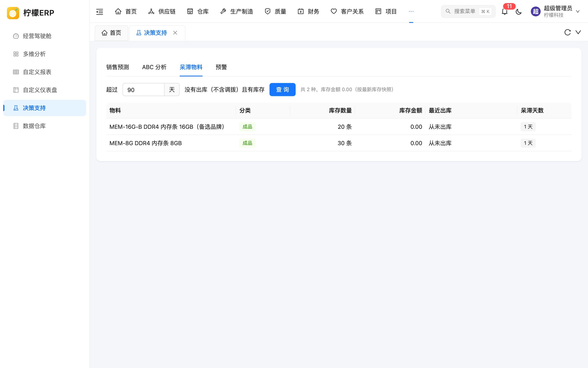Switch to 销售预测 tab

pos(118,67)
